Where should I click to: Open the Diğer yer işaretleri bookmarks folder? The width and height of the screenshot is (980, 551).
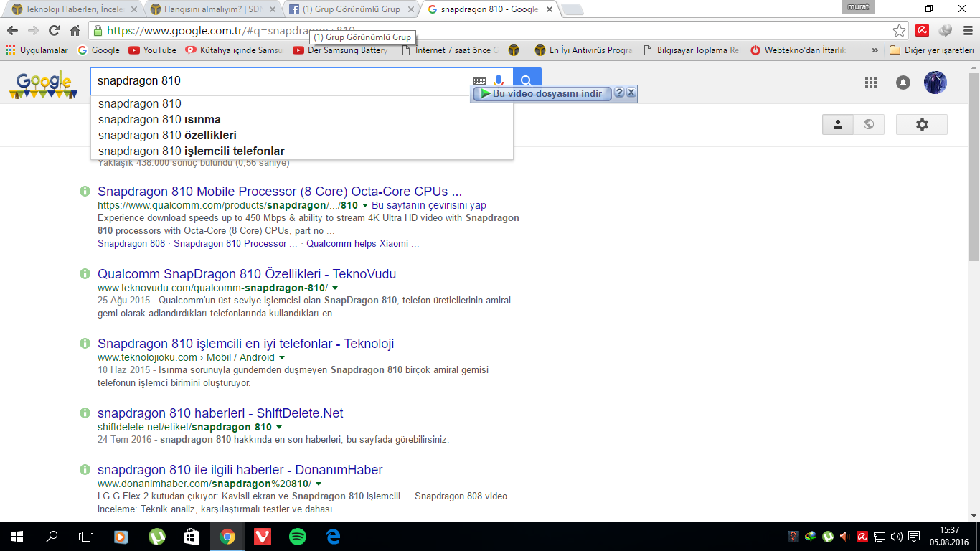click(931, 50)
